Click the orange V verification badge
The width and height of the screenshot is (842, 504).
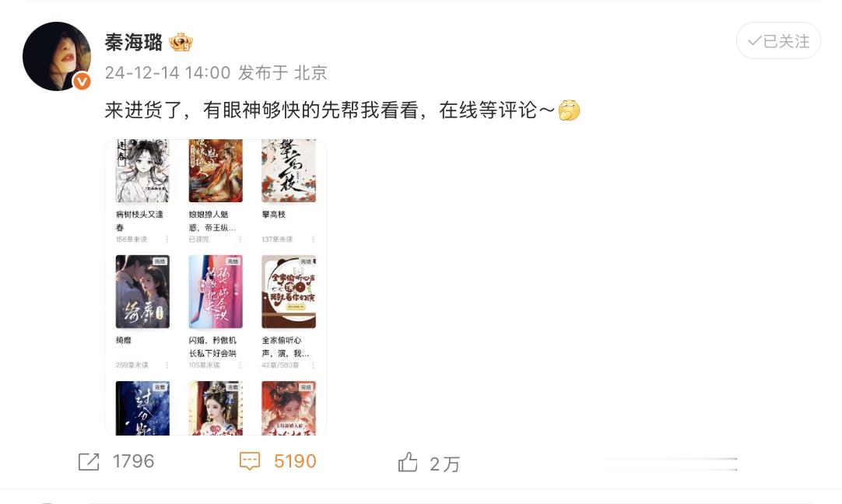click(82, 81)
